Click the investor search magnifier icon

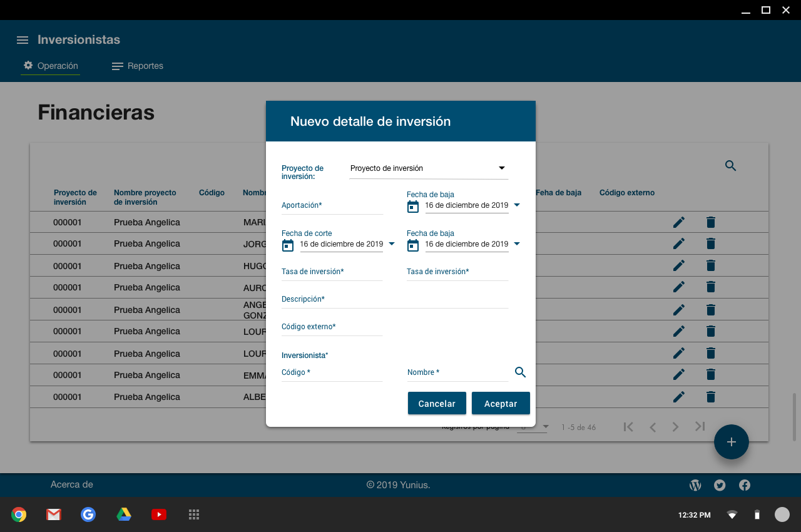(x=520, y=372)
